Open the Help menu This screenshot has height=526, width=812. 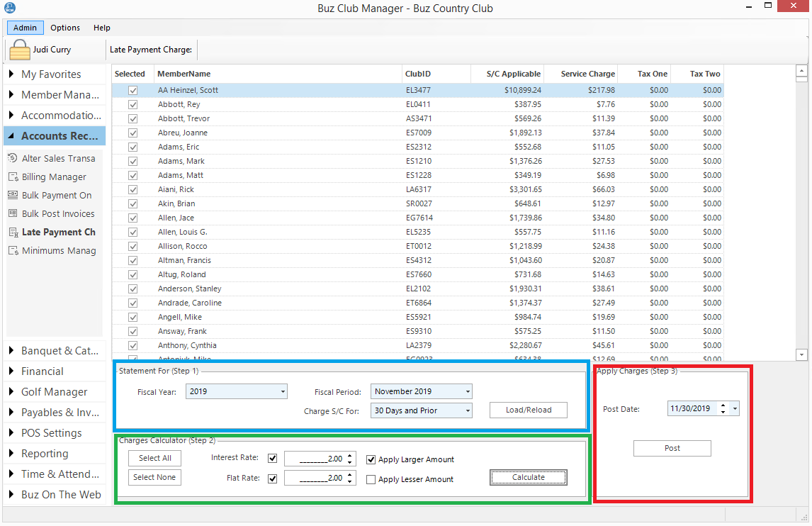102,28
